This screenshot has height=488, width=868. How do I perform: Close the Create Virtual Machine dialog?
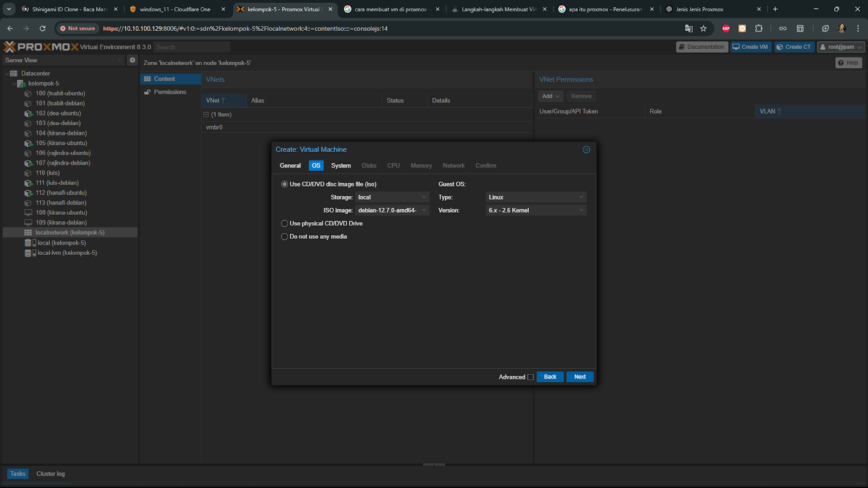[x=586, y=150]
